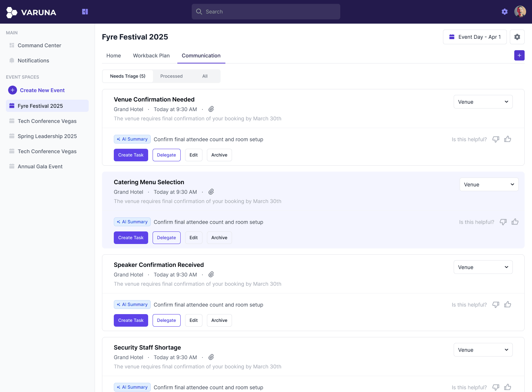Thumbs down the Catering Menu AI summary
532x392 pixels.
coord(503,222)
